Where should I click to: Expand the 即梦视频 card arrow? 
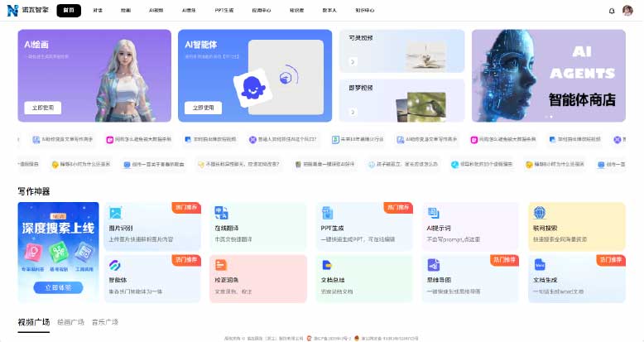(x=353, y=112)
